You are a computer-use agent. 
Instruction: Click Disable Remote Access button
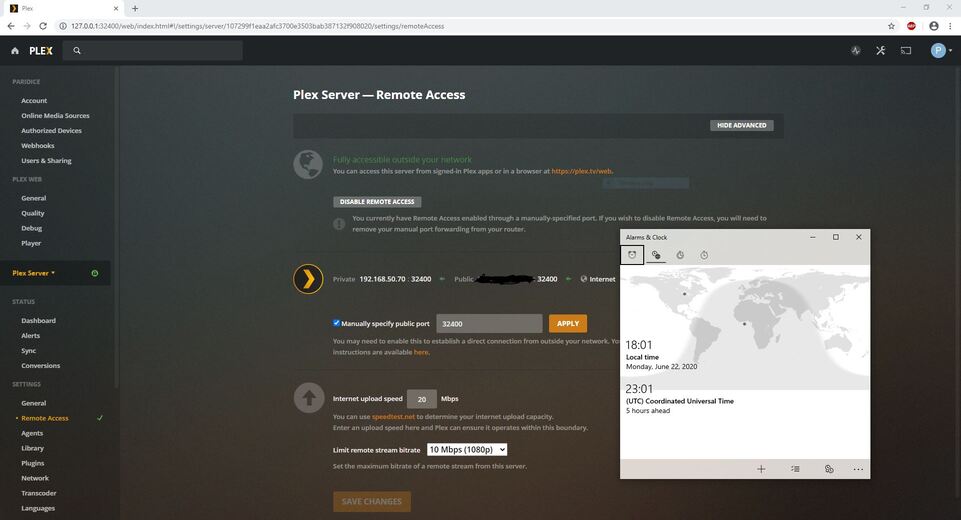(x=377, y=202)
